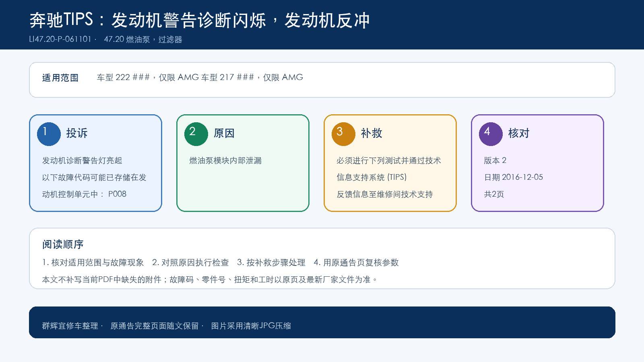Click the date 日期 2016-12-05
This screenshot has width=644, height=362.
[514, 177]
